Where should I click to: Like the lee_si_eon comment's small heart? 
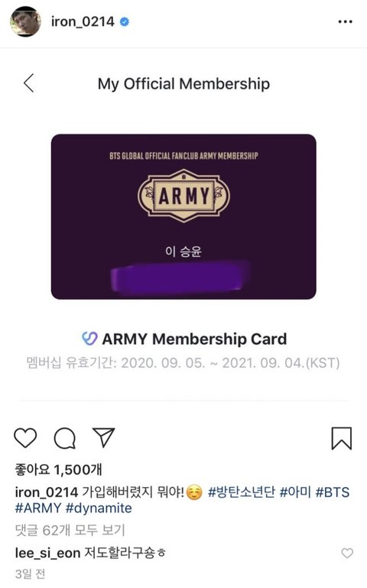(x=347, y=553)
